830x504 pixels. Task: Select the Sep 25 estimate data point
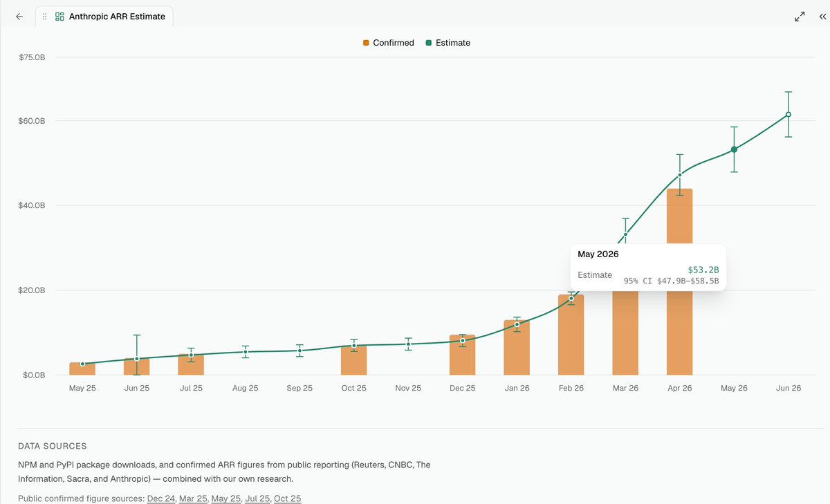299,351
